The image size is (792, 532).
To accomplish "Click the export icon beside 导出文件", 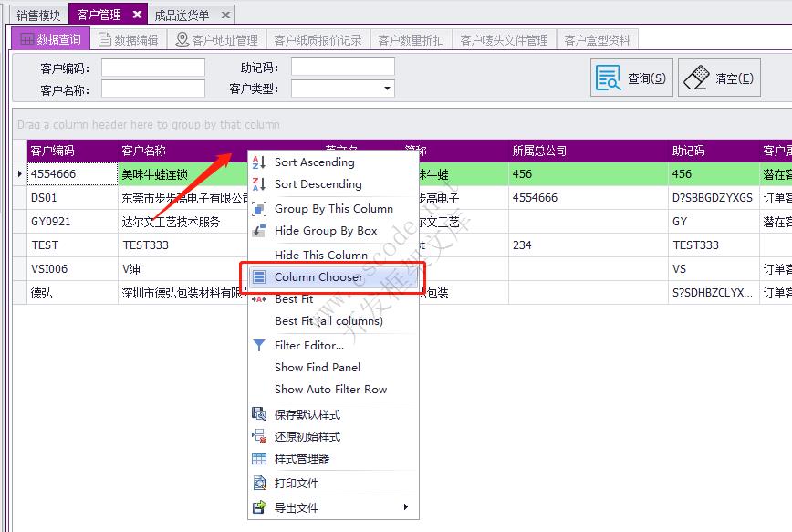I will pyautogui.click(x=258, y=507).
